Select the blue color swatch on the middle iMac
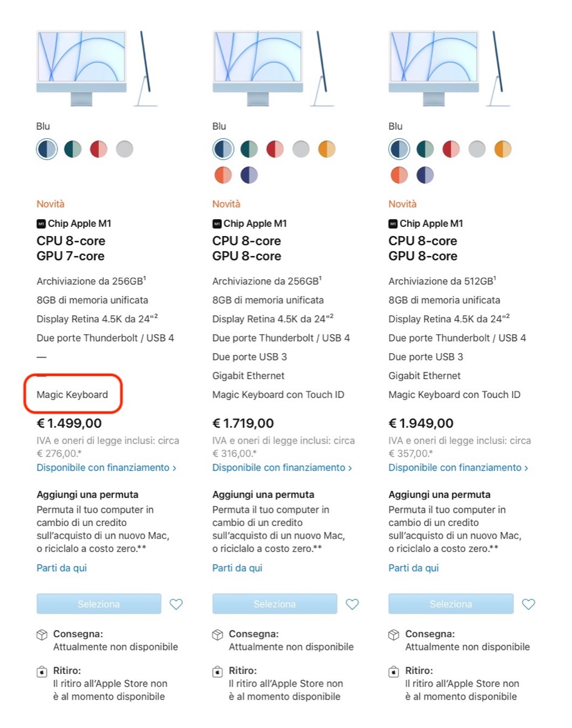The height and width of the screenshot is (728, 572). [223, 149]
